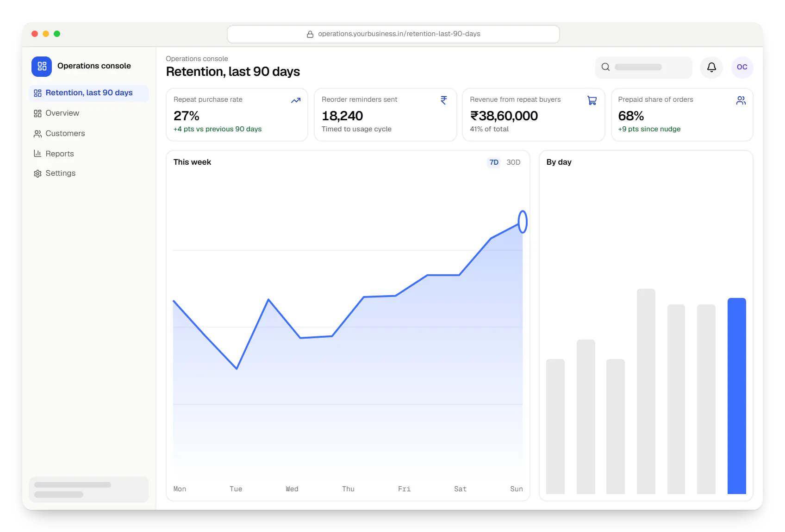The image size is (785, 532).
Task: Click the 68% prepaid share value
Action: pos(631,116)
